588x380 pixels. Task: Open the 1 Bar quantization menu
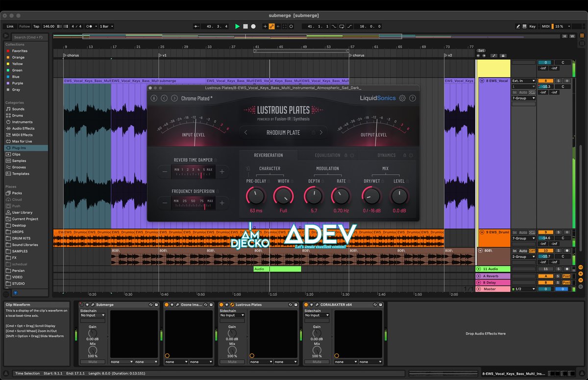click(x=106, y=26)
